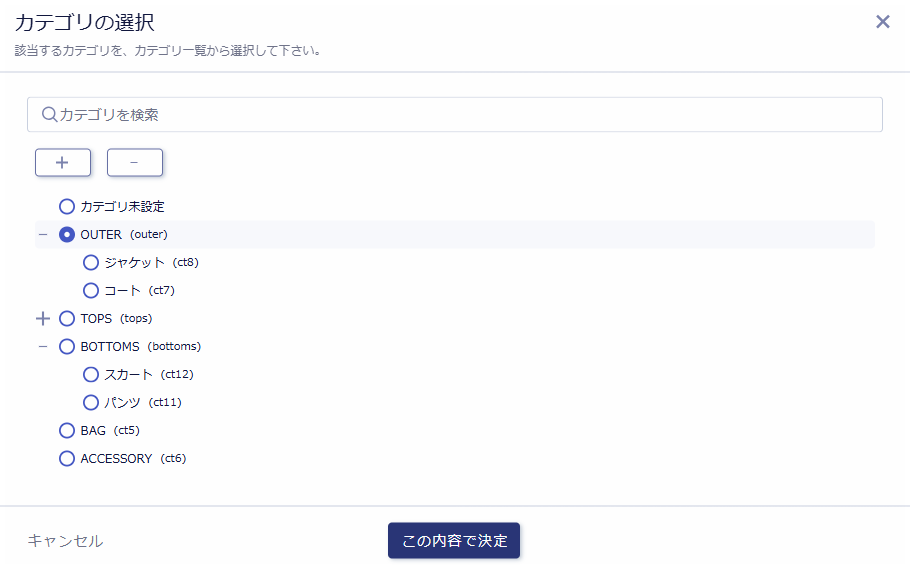The image size is (910, 569).
Task: Collapse the BOTTOMS category tree node
Action: point(42,347)
